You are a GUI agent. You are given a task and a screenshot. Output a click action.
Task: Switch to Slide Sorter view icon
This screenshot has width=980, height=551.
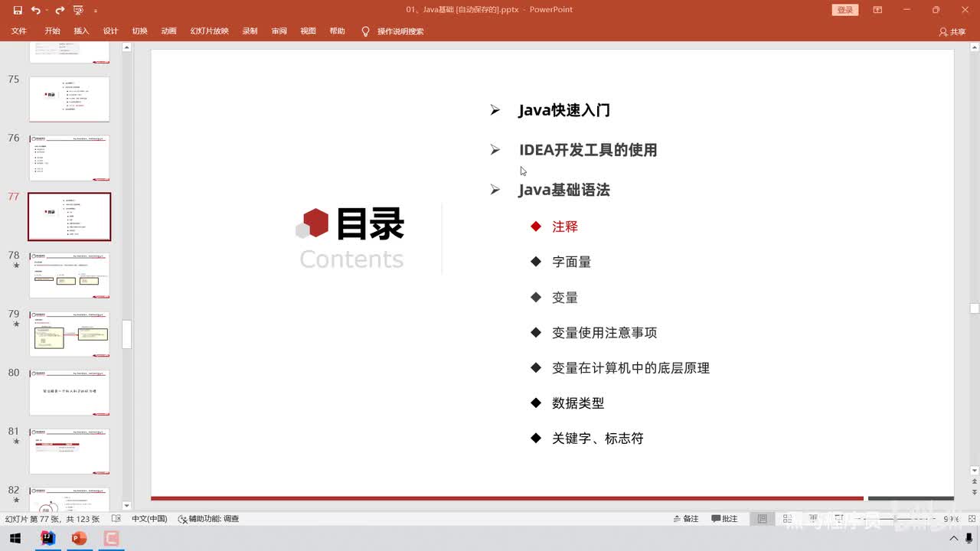click(x=786, y=519)
